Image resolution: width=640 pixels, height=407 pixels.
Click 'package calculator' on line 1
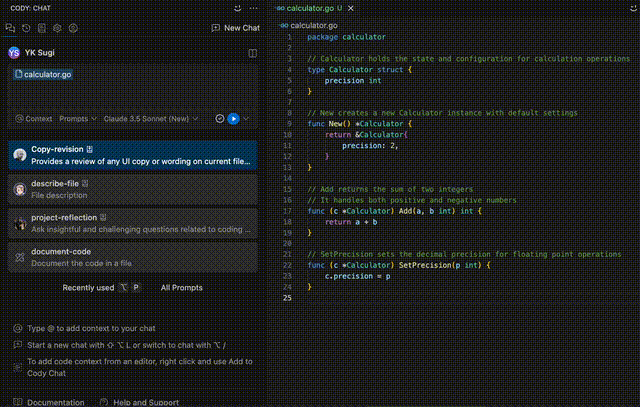tap(346, 37)
